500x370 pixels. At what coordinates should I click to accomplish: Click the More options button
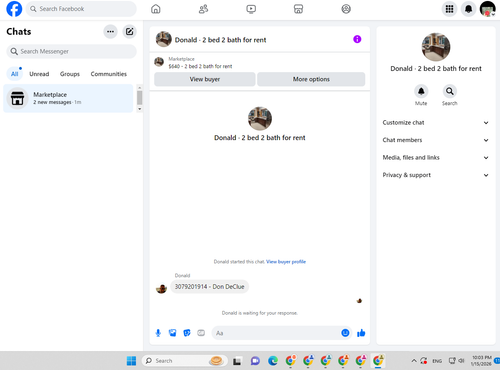(311, 79)
